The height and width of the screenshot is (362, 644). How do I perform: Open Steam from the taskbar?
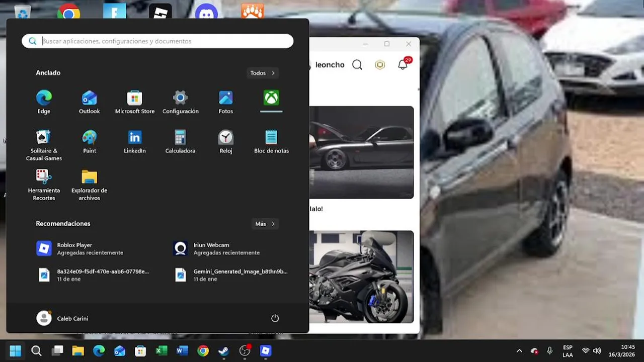pos(224,350)
